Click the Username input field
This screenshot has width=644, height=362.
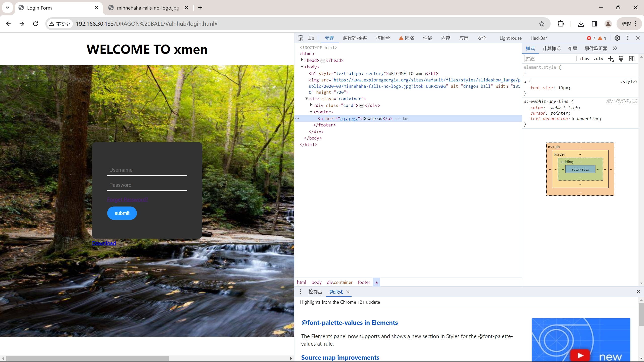(147, 170)
